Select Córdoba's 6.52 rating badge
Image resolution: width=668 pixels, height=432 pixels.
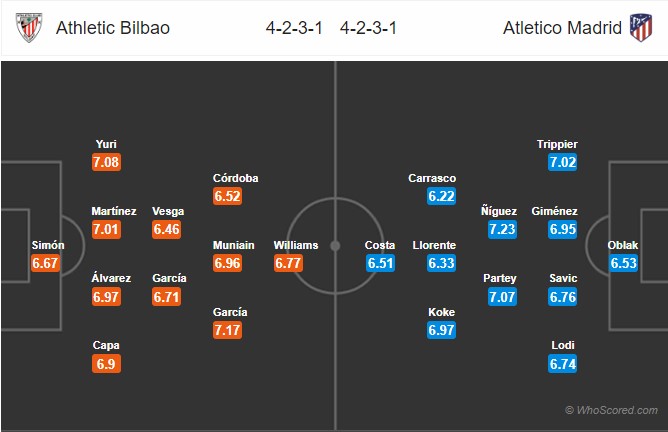(x=227, y=196)
